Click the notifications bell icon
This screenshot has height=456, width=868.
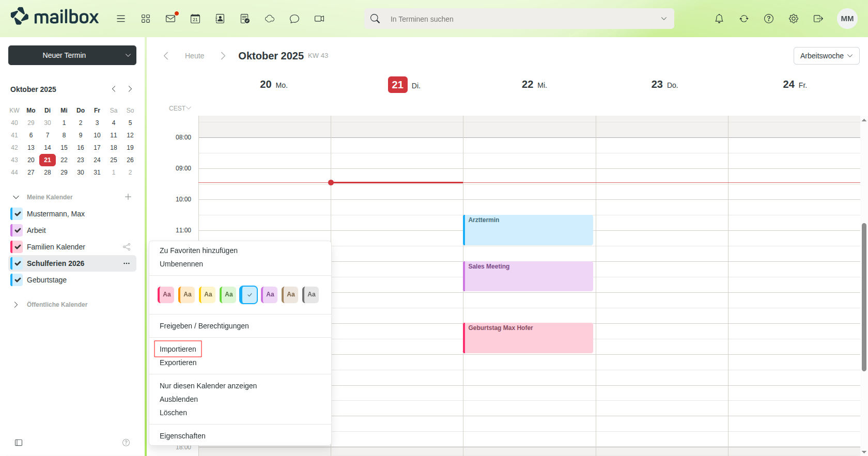coord(719,19)
